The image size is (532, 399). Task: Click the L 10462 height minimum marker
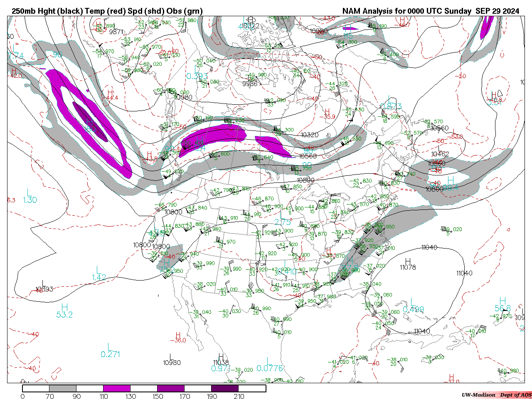[x=440, y=151]
